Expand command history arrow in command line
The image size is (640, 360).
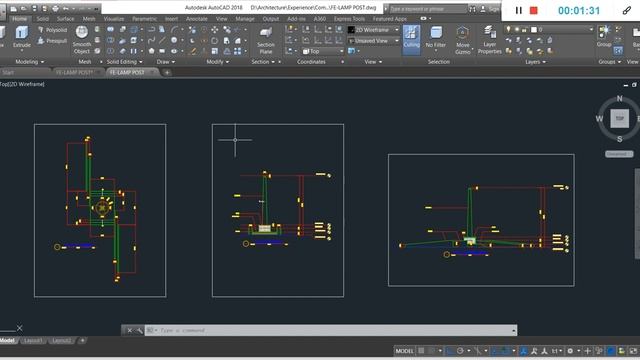(513, 330)
